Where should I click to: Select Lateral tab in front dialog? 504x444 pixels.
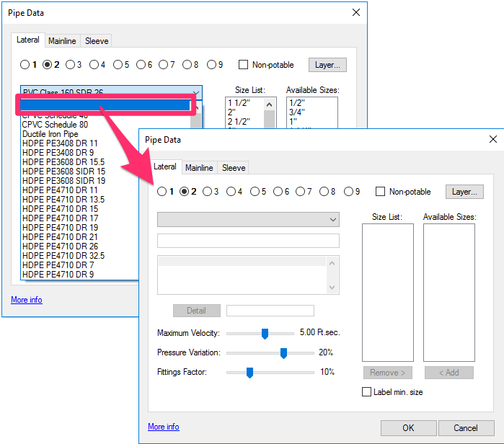click(165, 166)
